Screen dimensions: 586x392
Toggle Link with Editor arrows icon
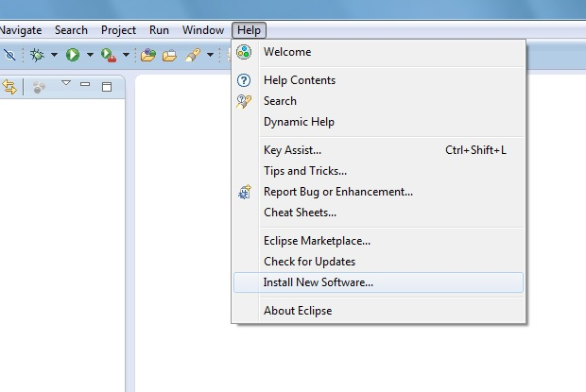(10, 87)
